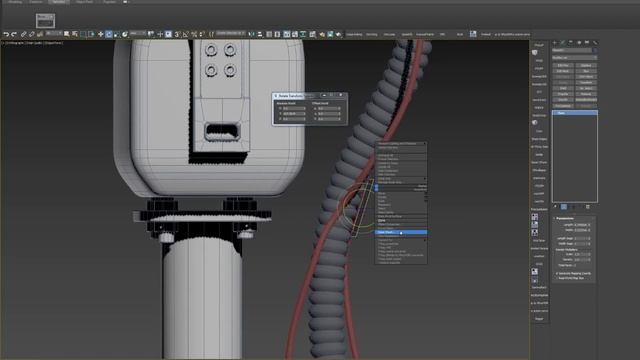
Task: Switch to the Display command panel tab
Action: pyautogui.click(x=587, y=42)
